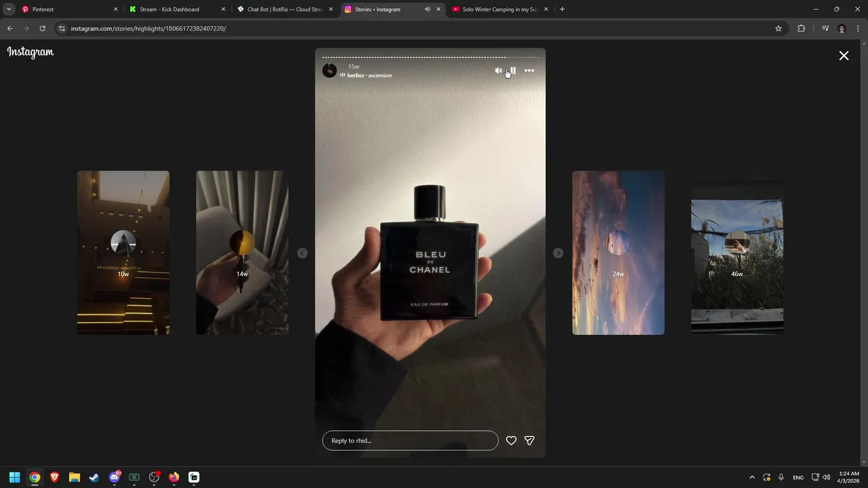Open the 'berlioz · ascension' music label

tap(366, 75)
